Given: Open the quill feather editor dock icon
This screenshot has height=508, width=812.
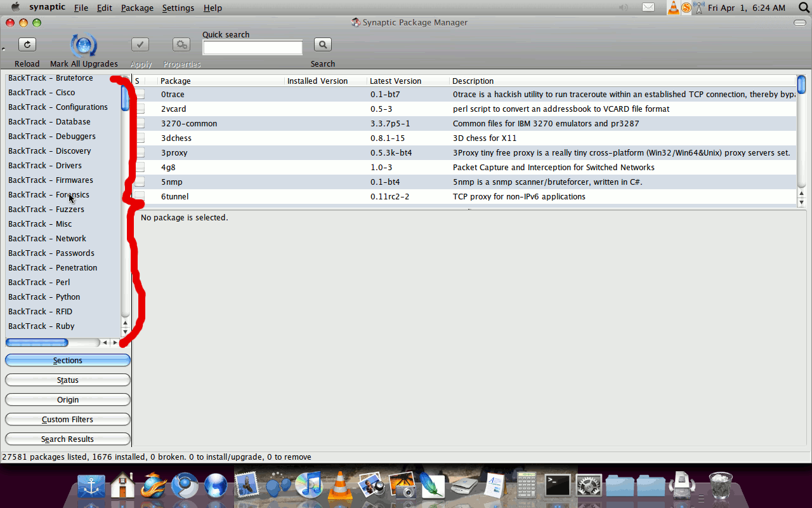Looking at the screenshot, I should pyautogui.click(x=433, y=486).
